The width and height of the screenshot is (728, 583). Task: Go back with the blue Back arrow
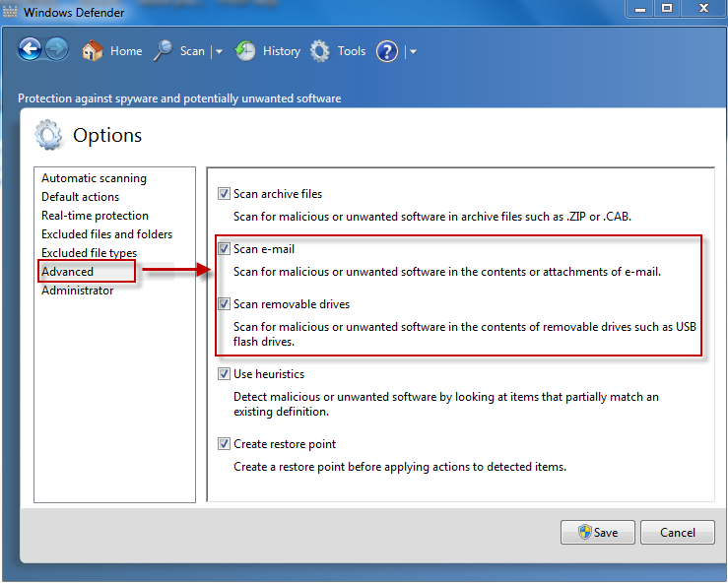click(x=30, y=49)
